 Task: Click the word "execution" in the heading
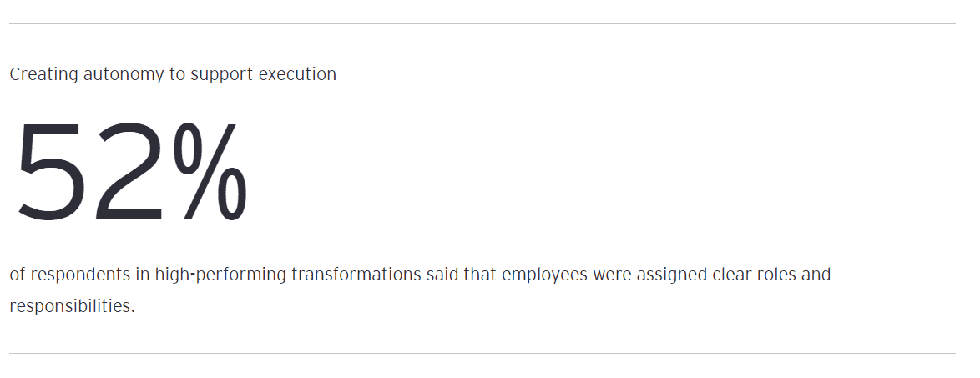[297, 74]
